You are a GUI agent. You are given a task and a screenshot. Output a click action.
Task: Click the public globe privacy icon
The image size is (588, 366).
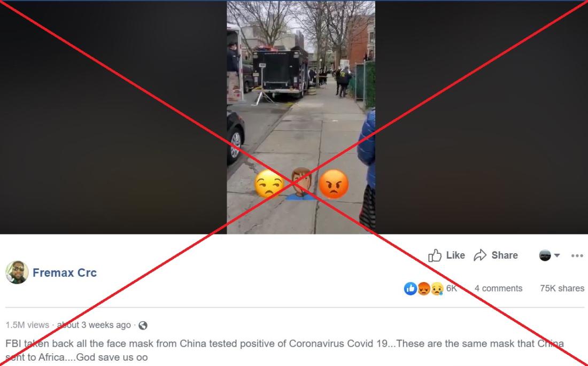(143, 325)
